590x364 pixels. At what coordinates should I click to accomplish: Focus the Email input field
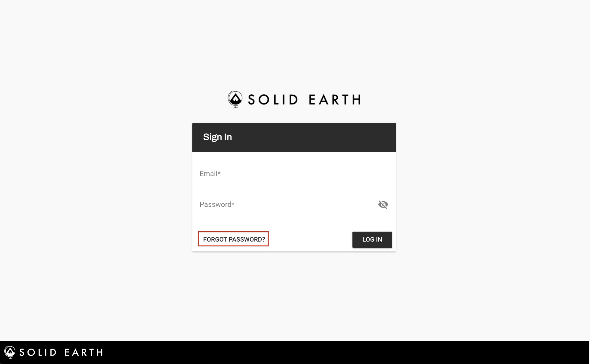click(294, 174)
